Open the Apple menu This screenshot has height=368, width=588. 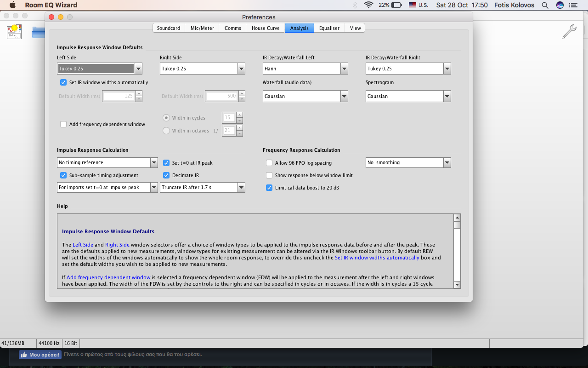12,5
